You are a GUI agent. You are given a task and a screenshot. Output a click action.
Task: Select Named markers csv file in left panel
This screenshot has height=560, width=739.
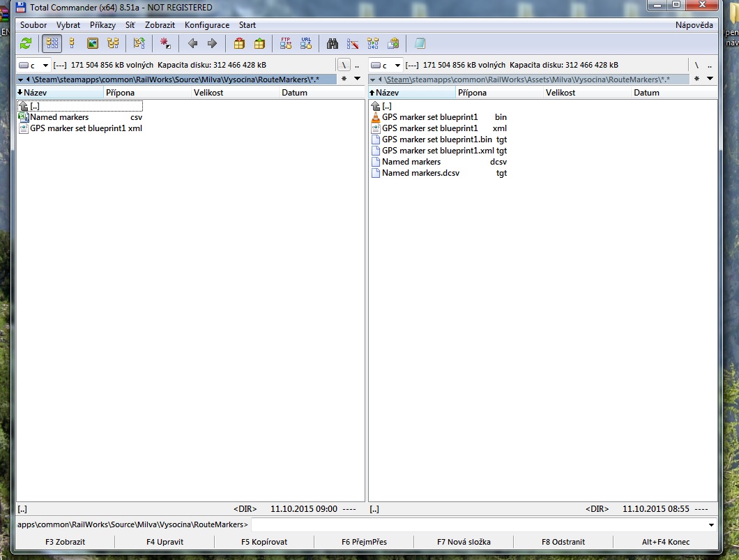point(80,117)
